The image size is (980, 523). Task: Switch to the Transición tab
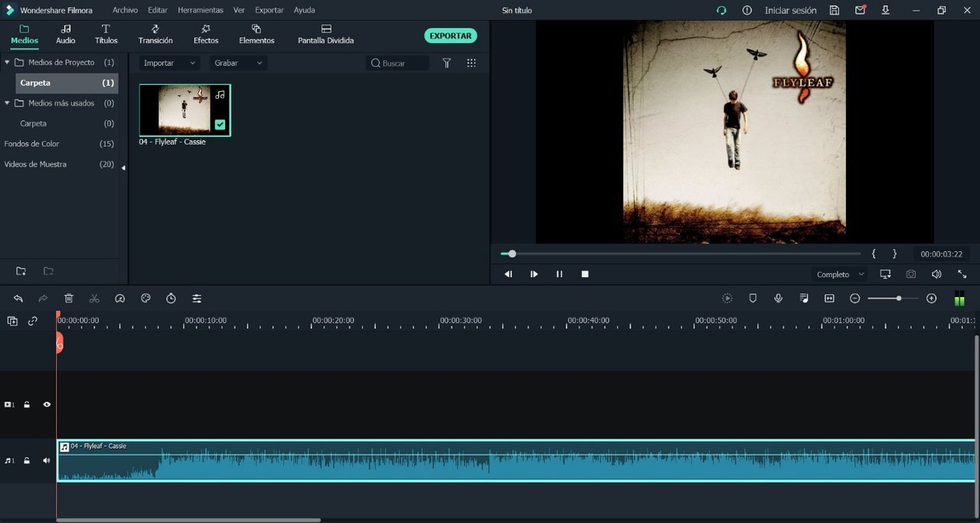click(x=155, y=34)
